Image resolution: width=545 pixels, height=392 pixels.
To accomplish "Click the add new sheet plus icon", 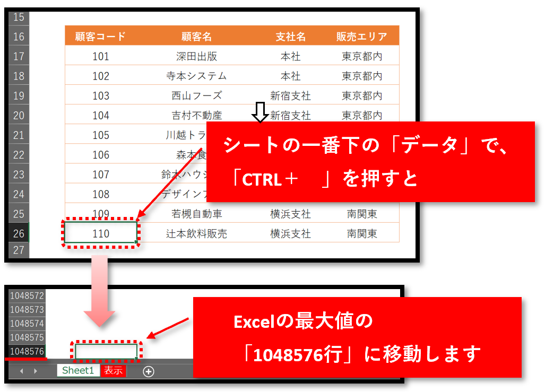I will (x=148, y=371).
